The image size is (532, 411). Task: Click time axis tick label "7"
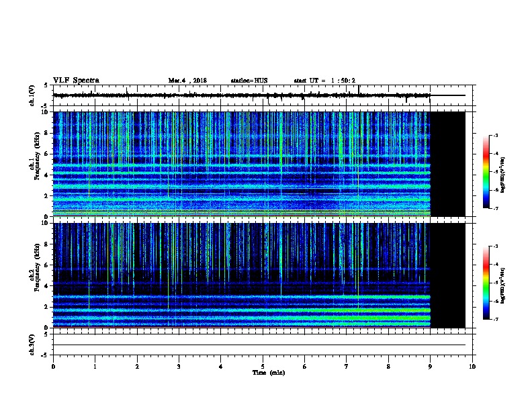pos(346,367)
